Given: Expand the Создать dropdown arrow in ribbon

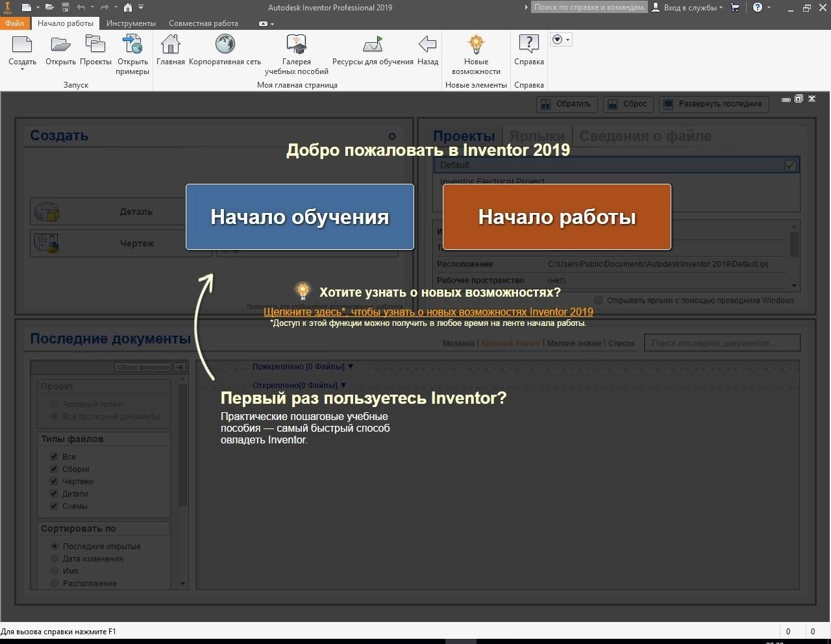Looking at the screenshot, I should tap(22, 69).
